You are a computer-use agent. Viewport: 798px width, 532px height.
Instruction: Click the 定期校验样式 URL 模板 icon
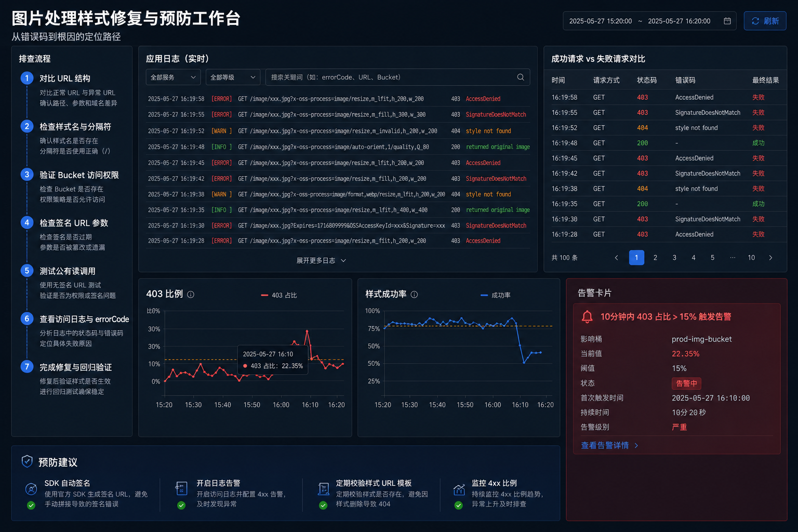[x=323, y=488]
